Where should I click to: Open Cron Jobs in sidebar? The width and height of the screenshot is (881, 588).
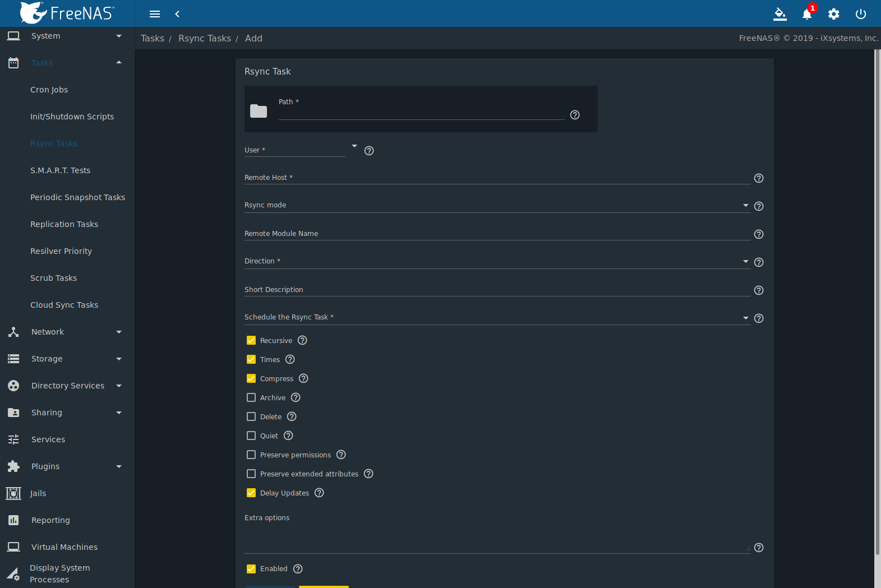tap(49, 90)
